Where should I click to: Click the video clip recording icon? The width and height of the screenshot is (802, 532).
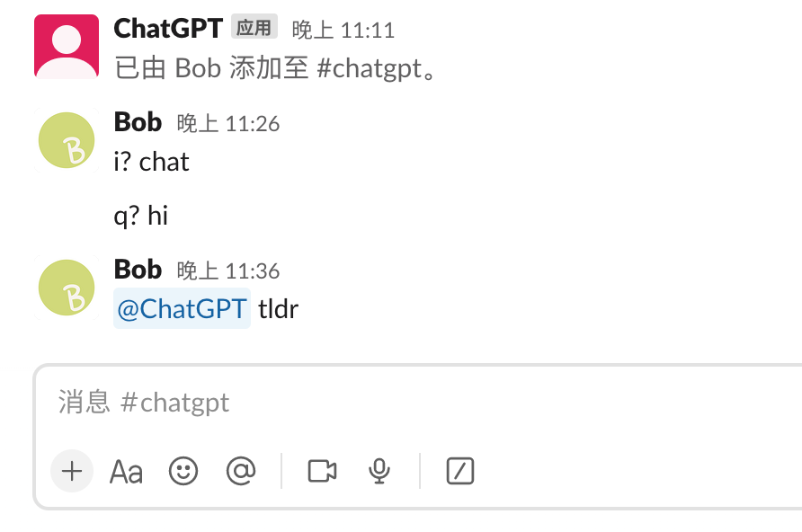(x=321, y=471)
